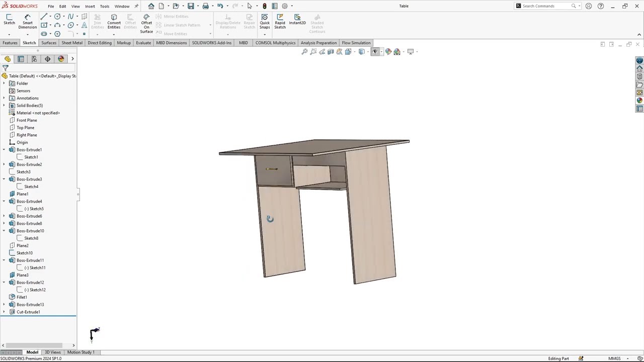Open 3D Views bottom tab
644x362 pixels.
(53, 352)
